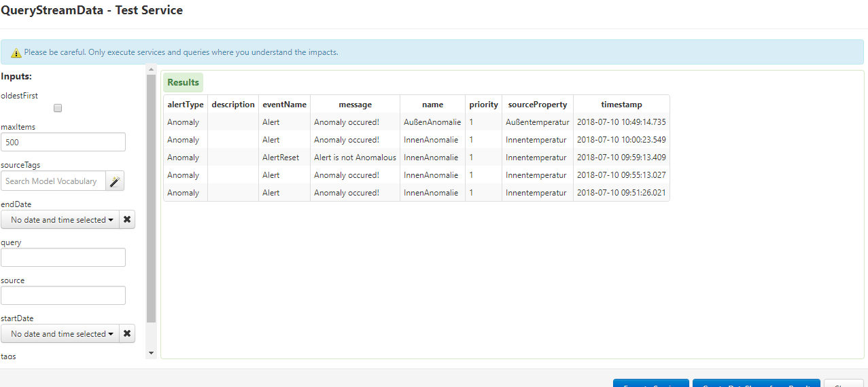The width and height of the screenshot is (868, 387).
Task: Click the sourceProperty column header
Action: [538, 105]
